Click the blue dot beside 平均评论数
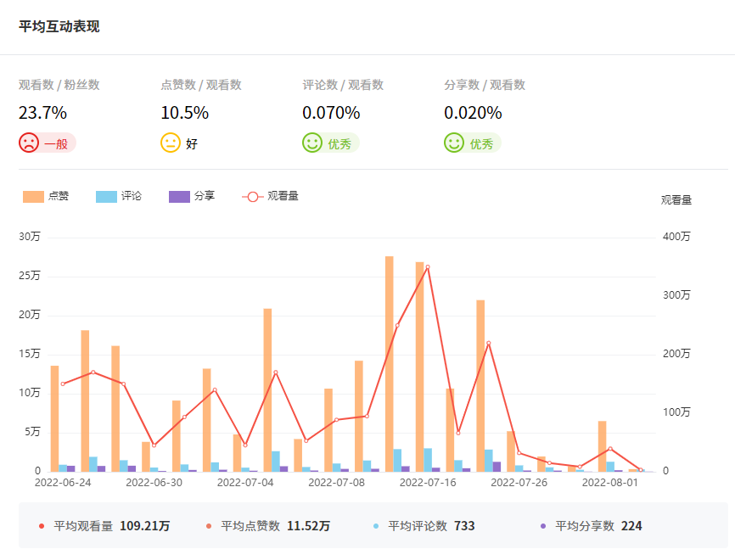Screen dimensions: 735x560 [x=376, y=526]
